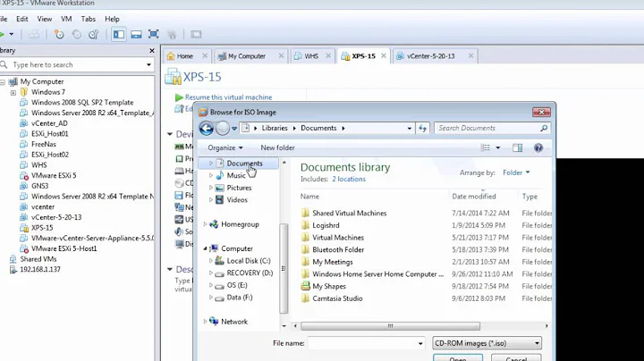Image resolution: width=644 pixels, height=361 pixels.
Task: Open the snapshot manager icon in toolbar
Action: click(94, 35)
